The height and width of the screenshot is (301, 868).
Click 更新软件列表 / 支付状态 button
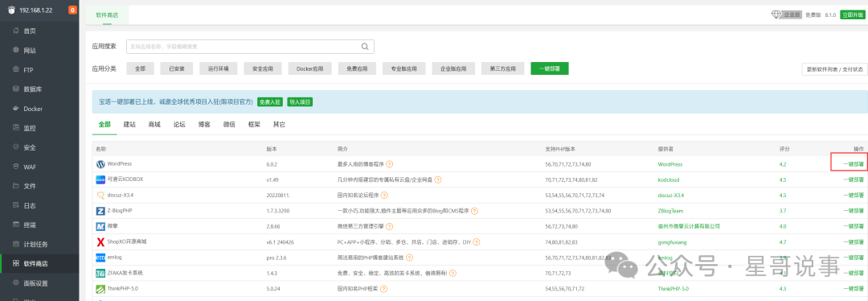click(835, 69)
